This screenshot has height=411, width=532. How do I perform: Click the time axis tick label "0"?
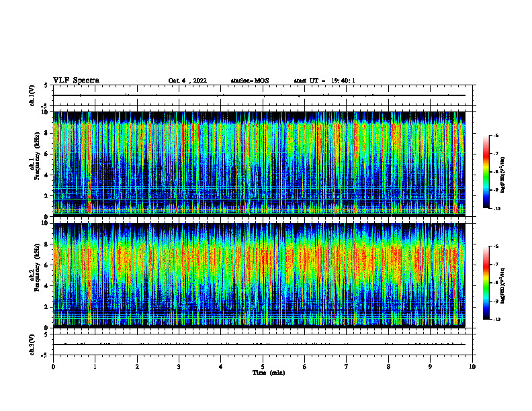(53, 367)
